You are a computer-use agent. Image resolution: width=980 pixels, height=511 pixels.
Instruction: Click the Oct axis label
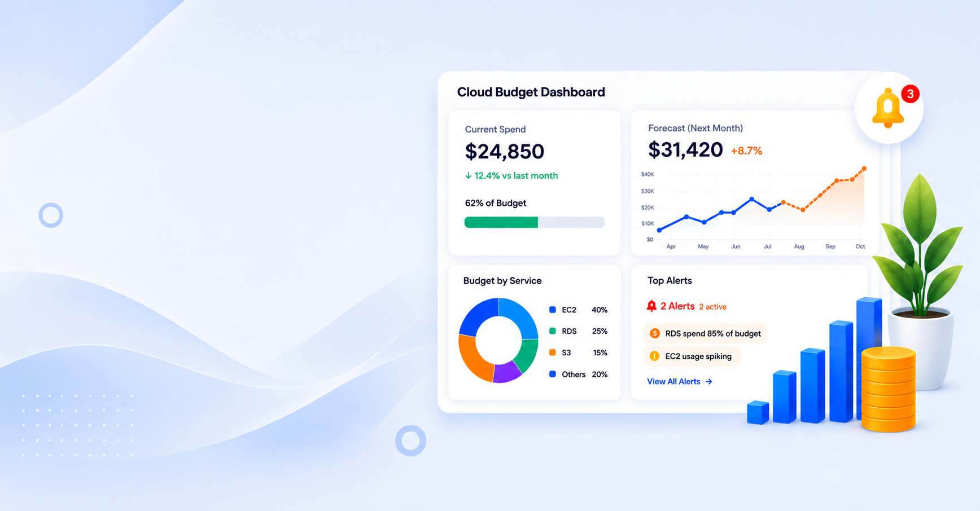coord(860,246)
